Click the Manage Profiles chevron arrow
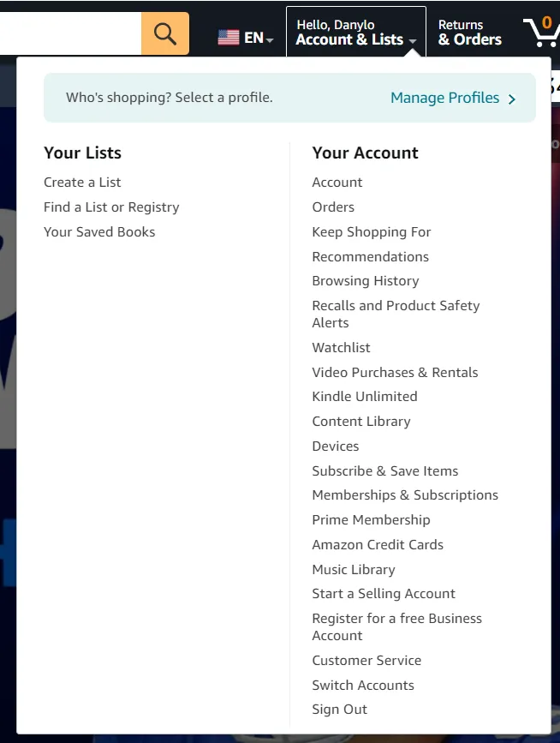 512,99
